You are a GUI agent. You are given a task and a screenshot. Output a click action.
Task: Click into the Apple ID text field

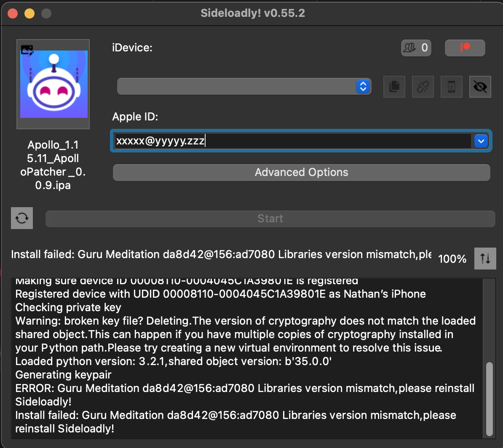292,141
